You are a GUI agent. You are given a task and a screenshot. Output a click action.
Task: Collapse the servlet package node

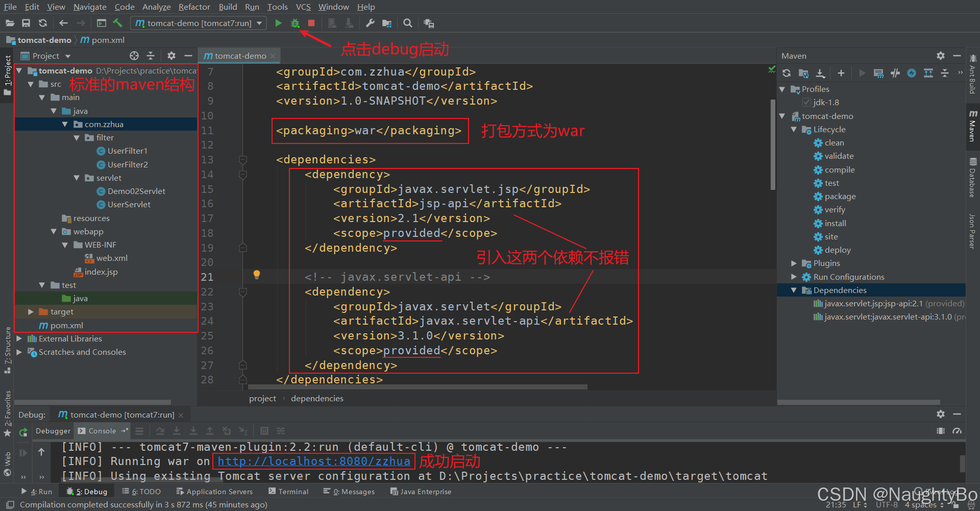(77, 178)
